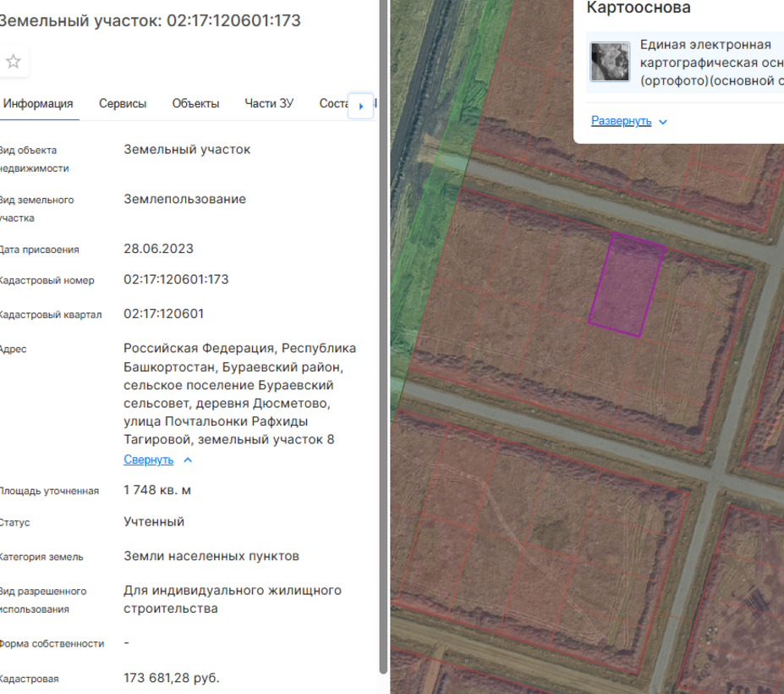Open the Информация tab

(38, 104)
